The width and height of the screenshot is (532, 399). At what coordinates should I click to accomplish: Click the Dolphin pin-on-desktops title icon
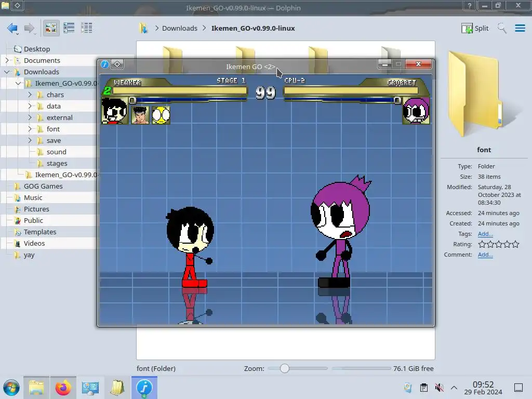tap(18, 5)
